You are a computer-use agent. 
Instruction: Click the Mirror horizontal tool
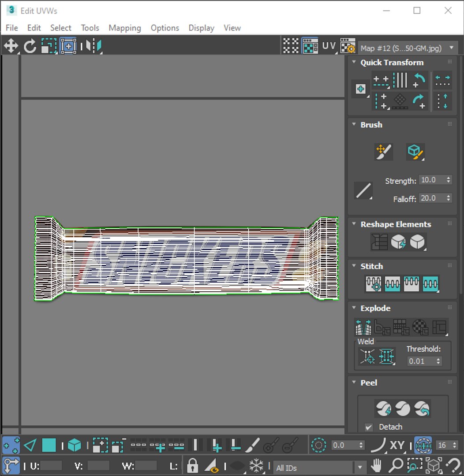(94, 46)
